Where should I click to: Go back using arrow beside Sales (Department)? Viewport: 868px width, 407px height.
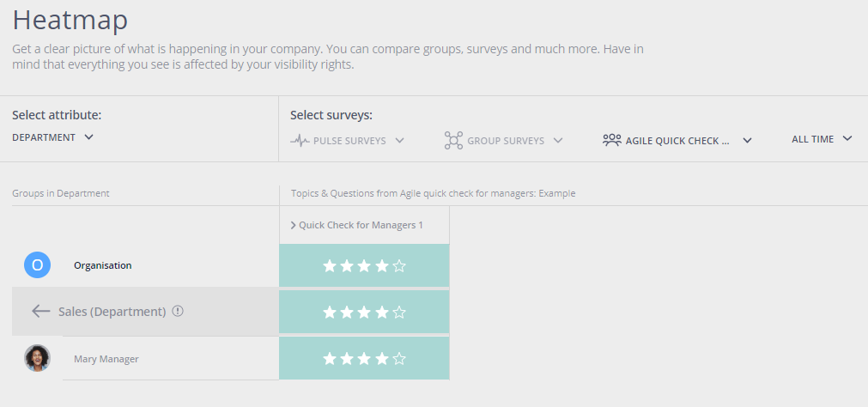click(x=41, y=311)
